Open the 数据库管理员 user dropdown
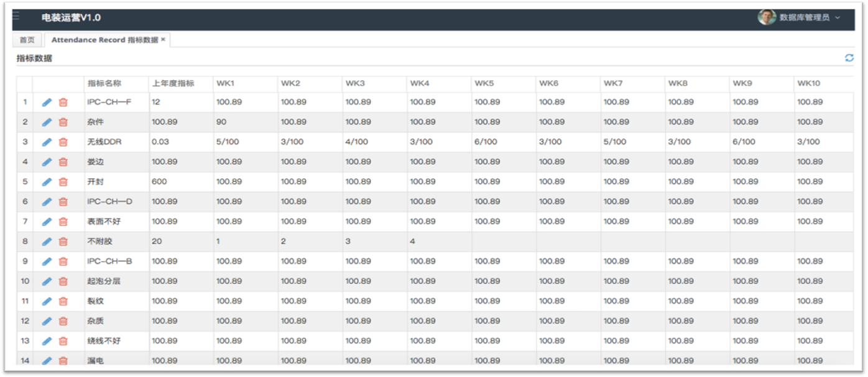 coord(810,17)
